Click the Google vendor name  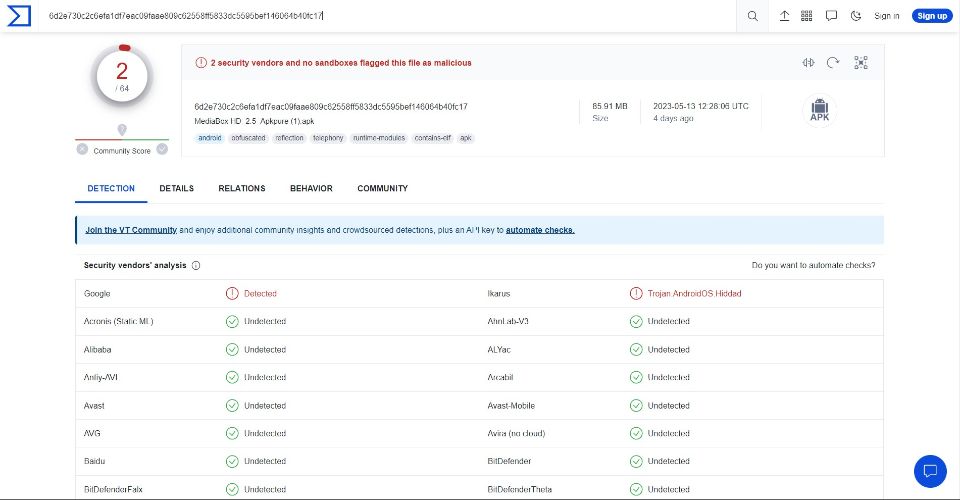(x=97, y=294)
